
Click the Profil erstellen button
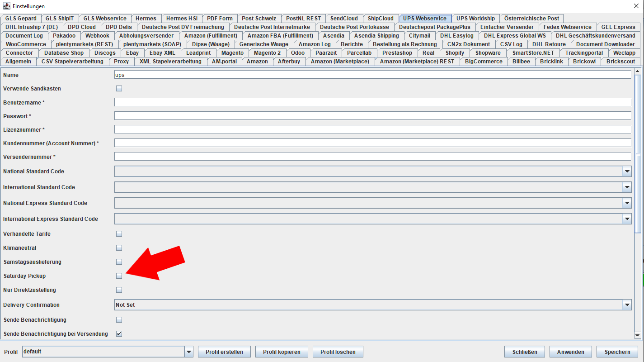[x=224, y=352]
